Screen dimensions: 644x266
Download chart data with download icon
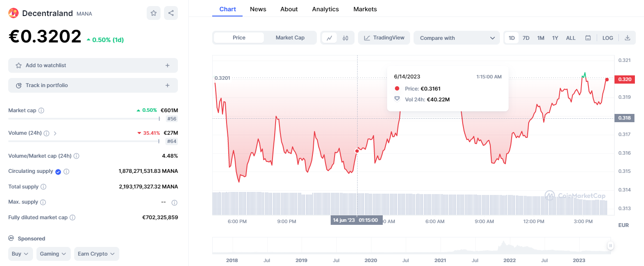[x=627, y=38]
